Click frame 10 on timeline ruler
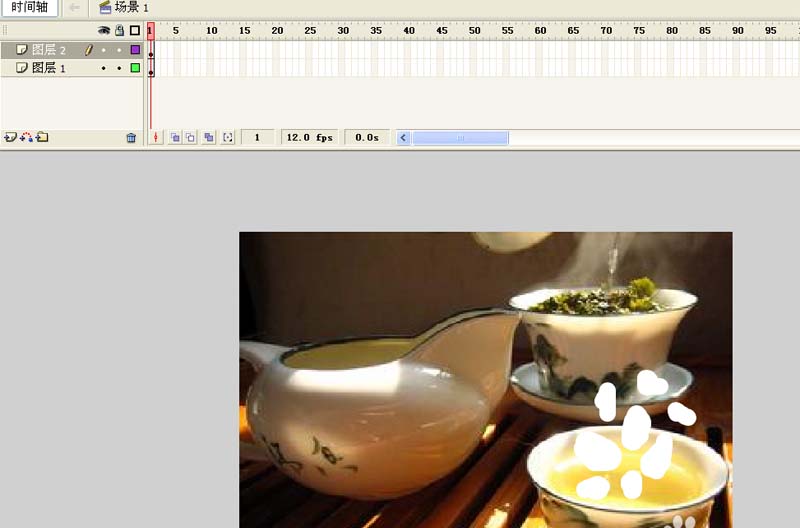The image size is (800, 528). pos(212,31)
